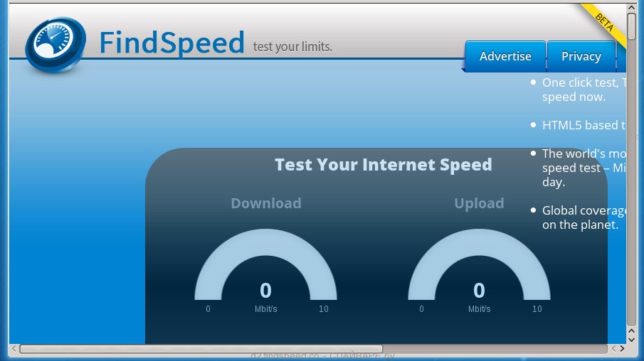Click the FindSpeed brand title text
Image resolution: width=644 pixels, height=361 pixels.
point(171,43)
